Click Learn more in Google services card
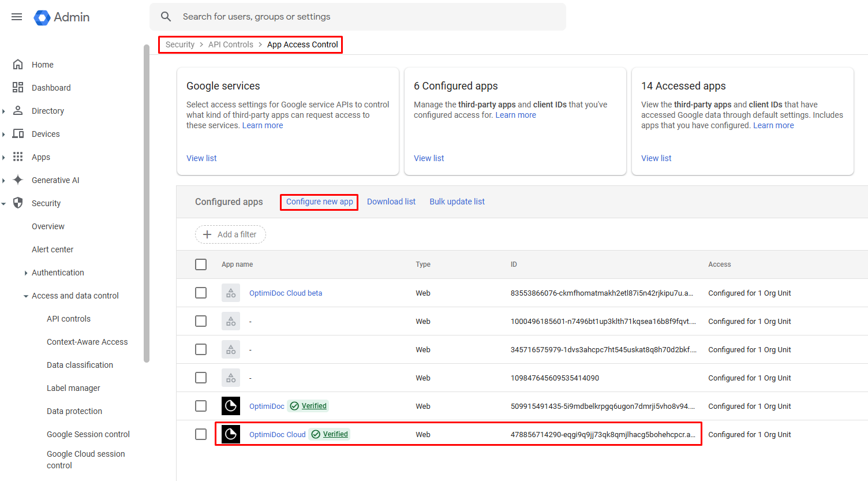The height and width of the screenshot is (481, 868). pyautogui.click(x=263, y=125)
